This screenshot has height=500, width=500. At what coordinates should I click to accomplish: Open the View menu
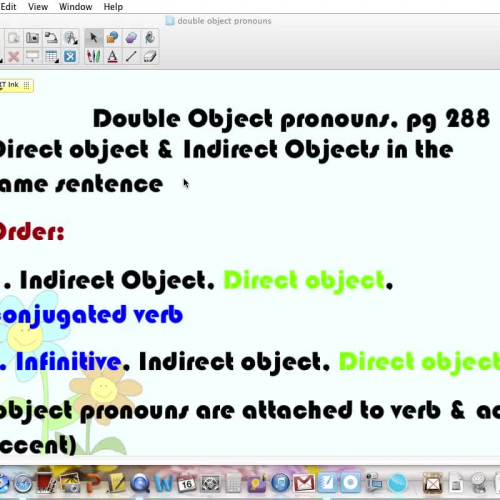coord(38,7)
